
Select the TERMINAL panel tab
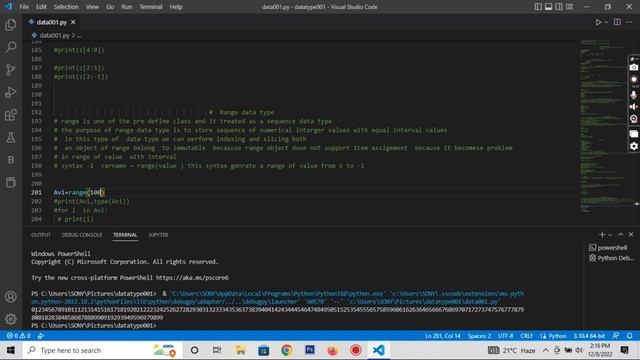pos(125,235)
